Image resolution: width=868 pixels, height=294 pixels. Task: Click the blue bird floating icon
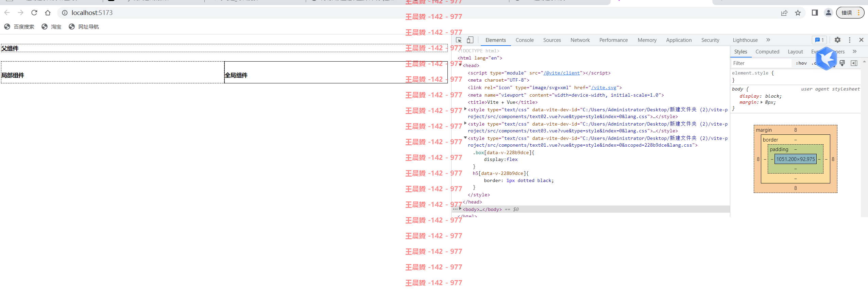826,59
